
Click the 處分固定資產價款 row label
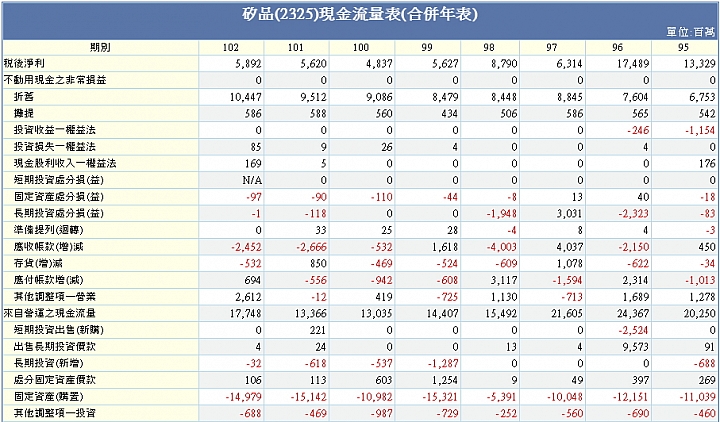pyautogui.click(x=55, y=380)
